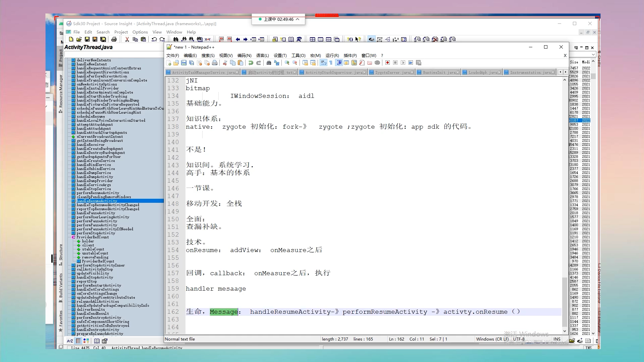644x362 pixels.
Task: Switch to the ZygoteServer.java tab
Action: tap(392, 72)
